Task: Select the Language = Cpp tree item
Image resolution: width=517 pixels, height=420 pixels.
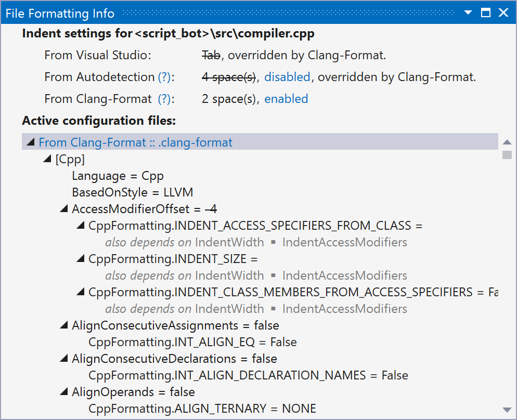Action: coord(118,175)
